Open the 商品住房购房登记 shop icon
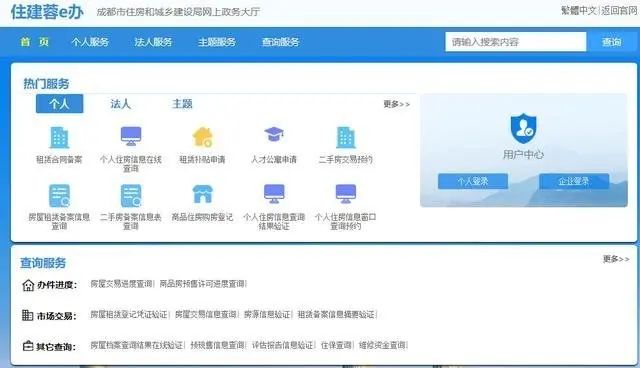 click(203, 194)
